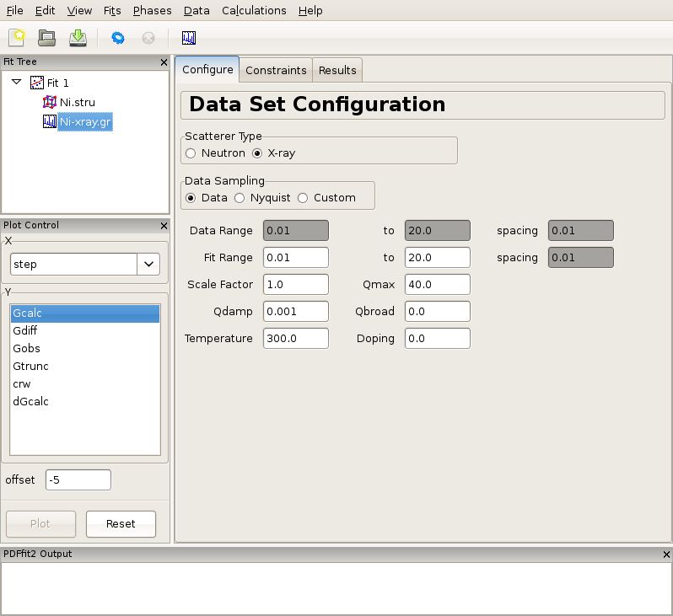Click the Fit Range start field
The width and height of the screenshot is (673, 616).
[x=296, y=257]
